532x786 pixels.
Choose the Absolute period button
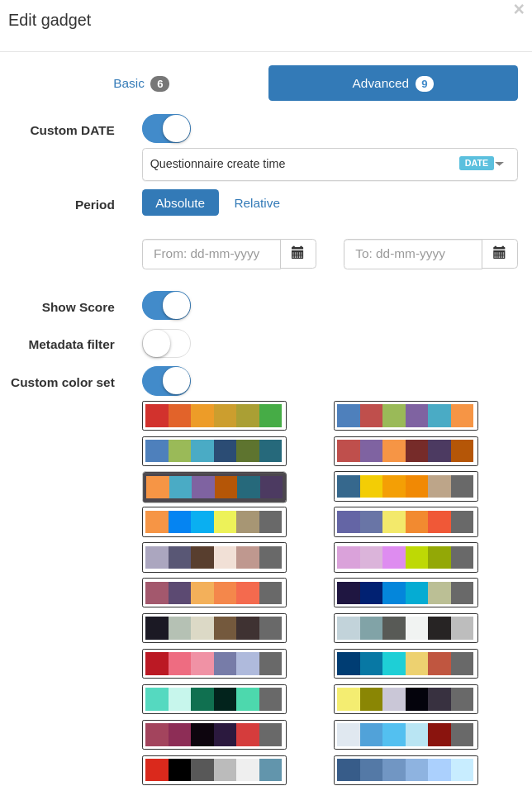tap(180, 202)
